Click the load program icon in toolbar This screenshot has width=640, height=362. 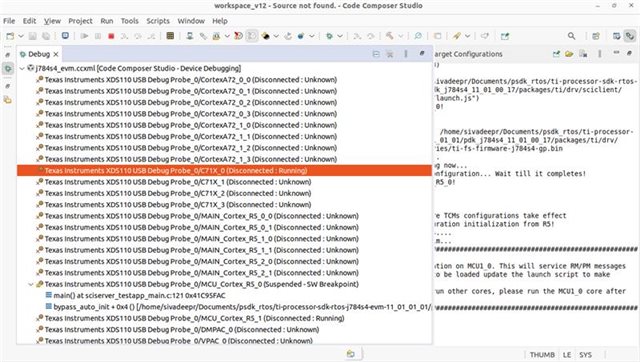[x=216, y=36]
